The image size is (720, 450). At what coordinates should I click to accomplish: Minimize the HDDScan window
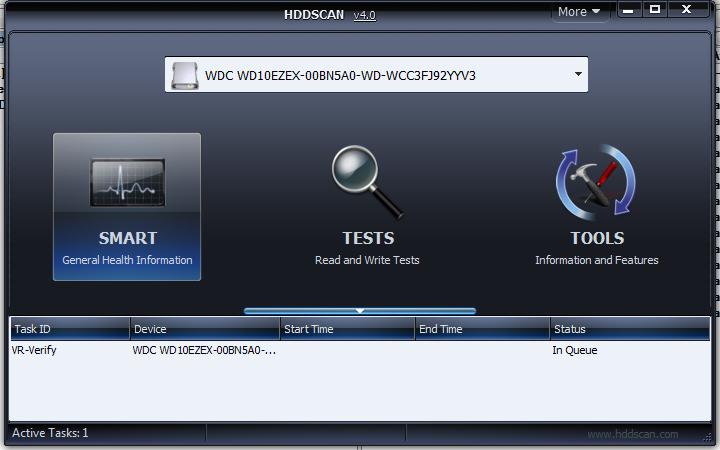click(628, 10)
